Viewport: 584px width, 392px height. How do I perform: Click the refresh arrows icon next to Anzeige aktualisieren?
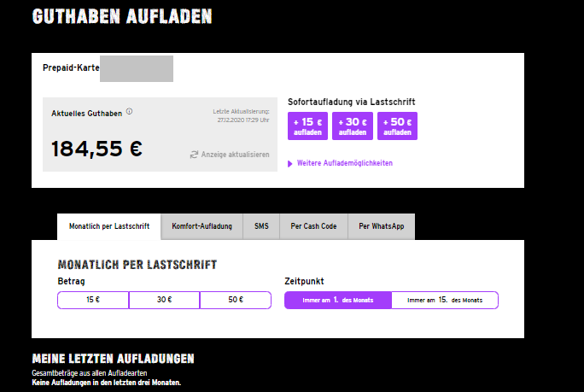[x=194, y=155]
